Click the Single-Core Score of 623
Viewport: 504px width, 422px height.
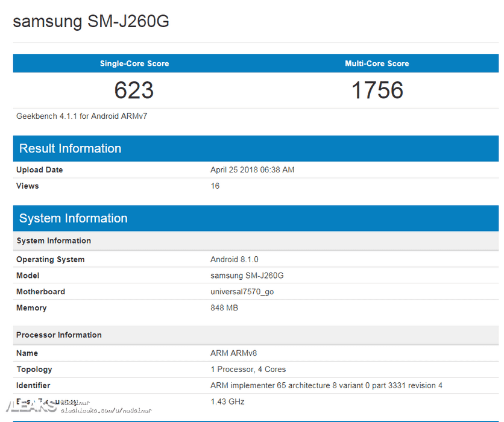coord(134,90)
